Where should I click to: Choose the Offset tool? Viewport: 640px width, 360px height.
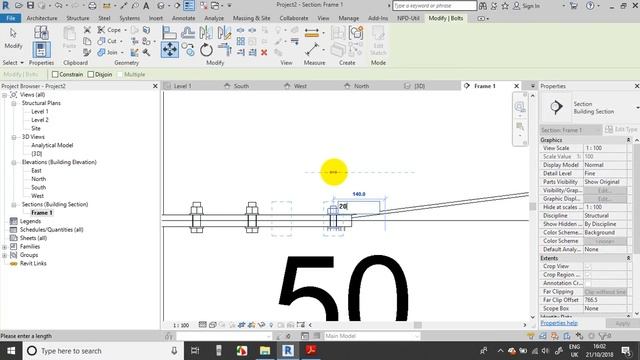[x=188, y=33]
